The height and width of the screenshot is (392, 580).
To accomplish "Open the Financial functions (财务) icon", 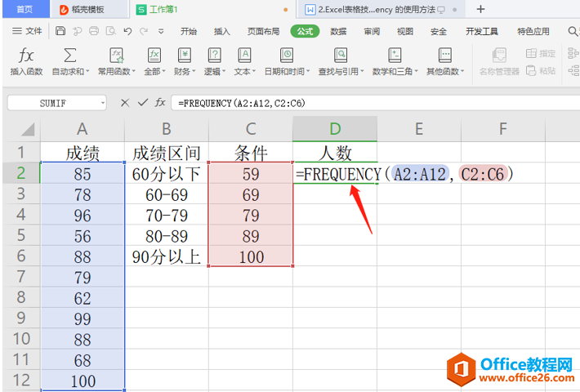I will coord(184,56).
